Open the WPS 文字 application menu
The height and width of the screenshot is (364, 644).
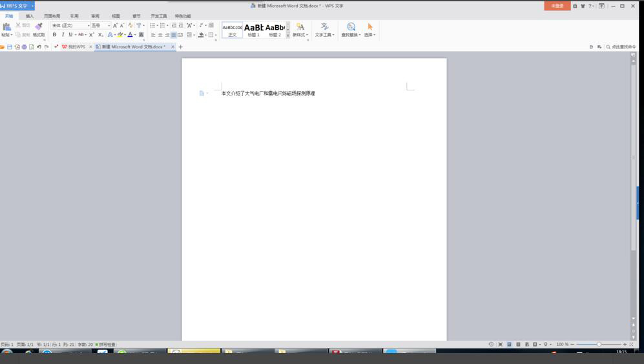point(17,6)
